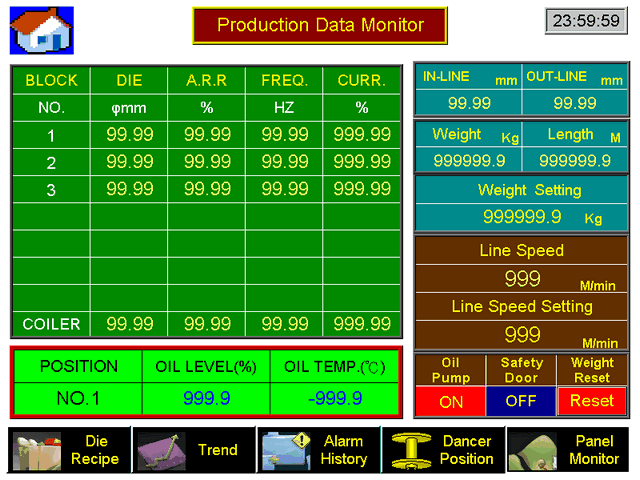The height and width of the screenshot is (480, 640).
Task: Click the COILER A.R.R value
Action: 207,324
